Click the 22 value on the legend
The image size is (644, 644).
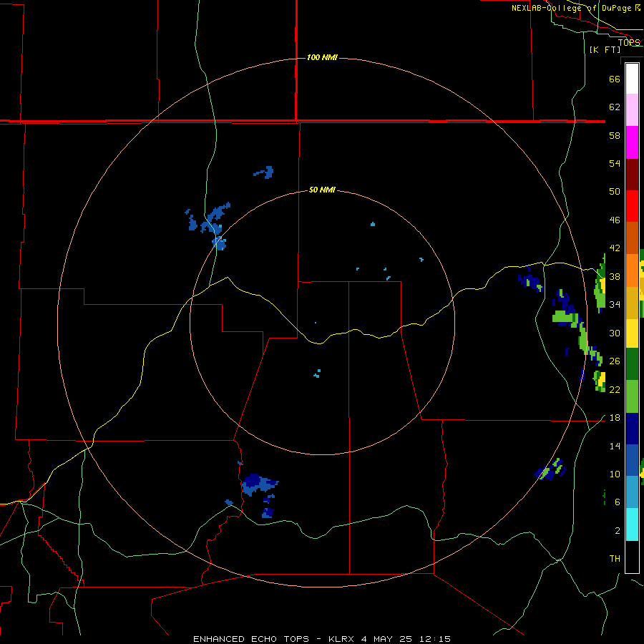[x=615, y=389]
